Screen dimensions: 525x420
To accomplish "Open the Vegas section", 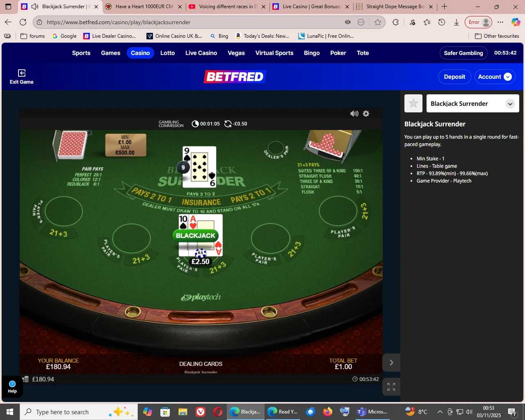I will 236,53.
